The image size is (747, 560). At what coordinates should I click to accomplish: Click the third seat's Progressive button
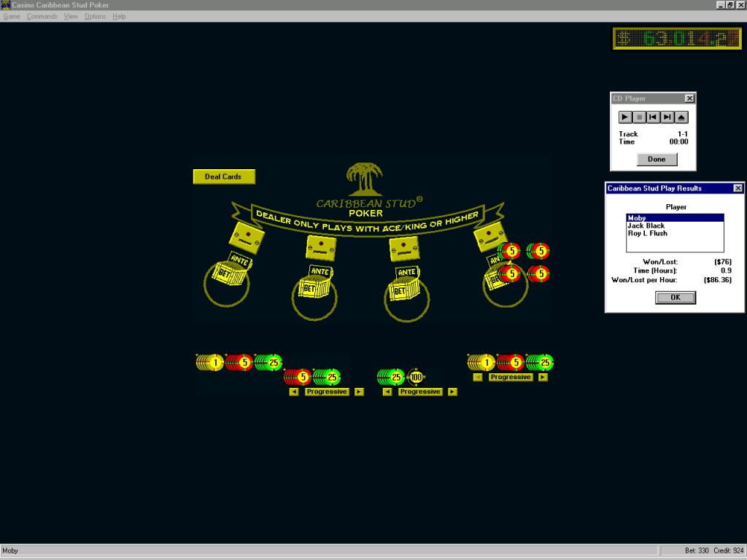coord(420,392)
